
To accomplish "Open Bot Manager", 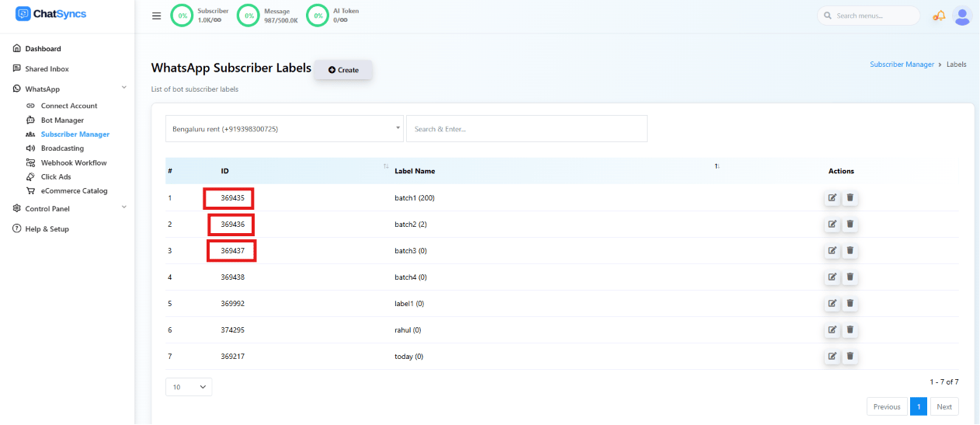I will [x=62, y=120].
